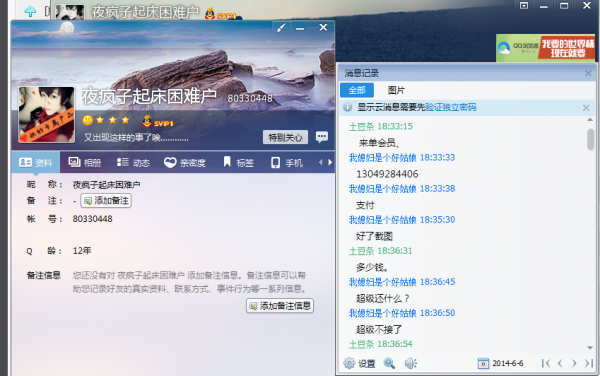
Task: Minimize the profile window
Action: [x=300, y=28]
